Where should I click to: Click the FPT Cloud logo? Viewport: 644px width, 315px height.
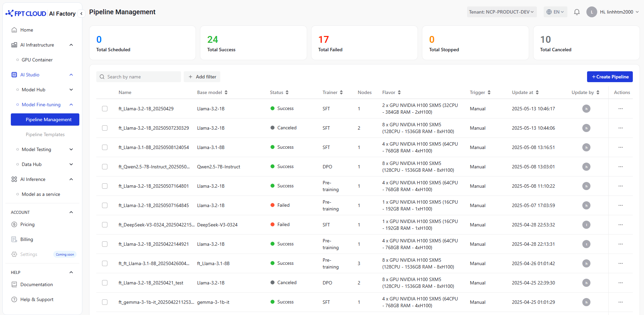pyautogui.click(x=26, y=14)
